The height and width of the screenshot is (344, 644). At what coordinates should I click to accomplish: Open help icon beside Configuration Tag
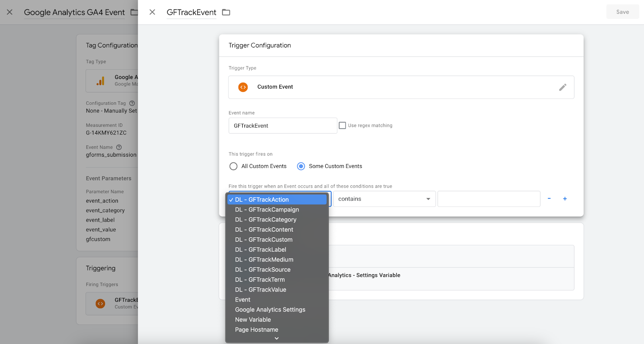pos(132,104)
